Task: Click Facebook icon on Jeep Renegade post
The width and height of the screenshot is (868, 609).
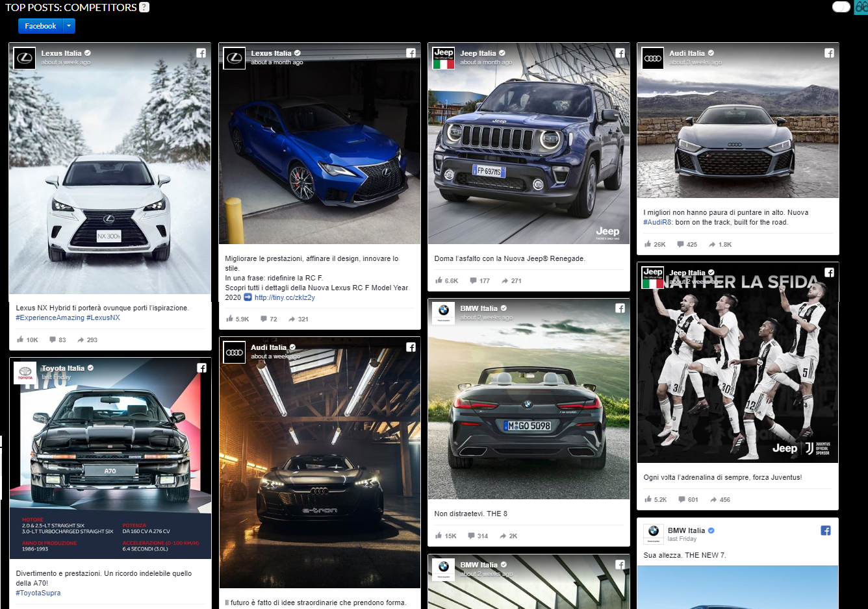Action: point(620,53)
